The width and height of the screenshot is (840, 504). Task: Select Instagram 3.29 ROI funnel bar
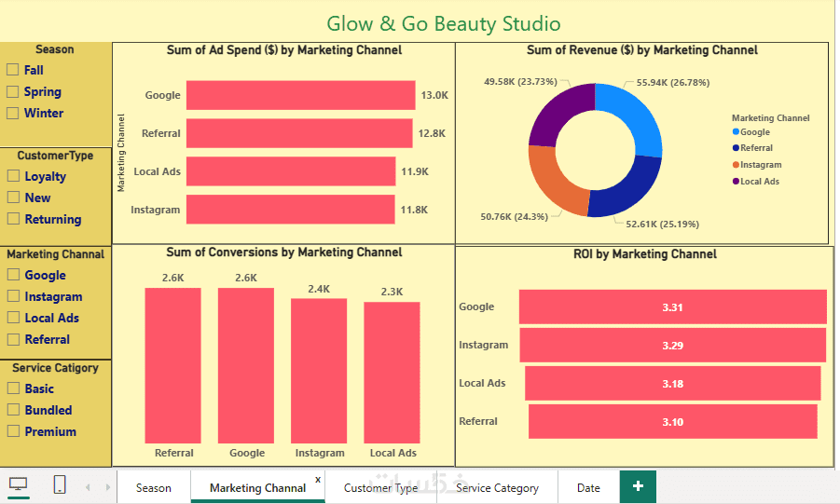coord(673,346)
